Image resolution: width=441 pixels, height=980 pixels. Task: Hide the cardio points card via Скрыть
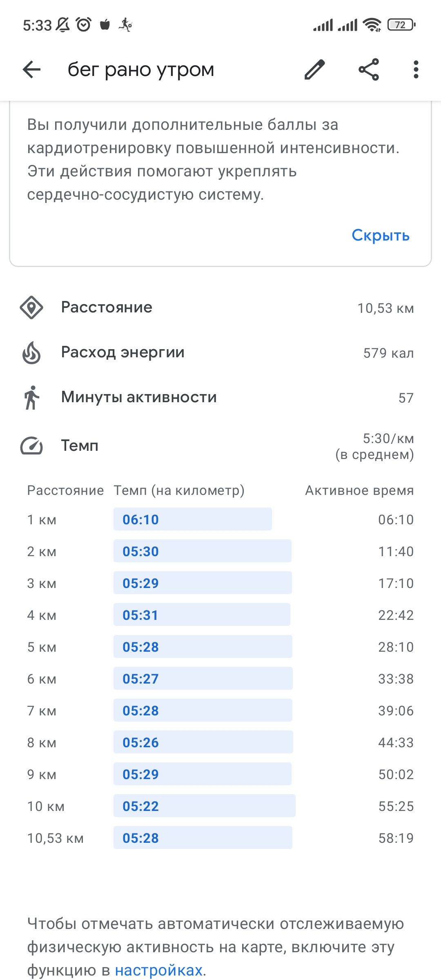(x=381, y=235)
